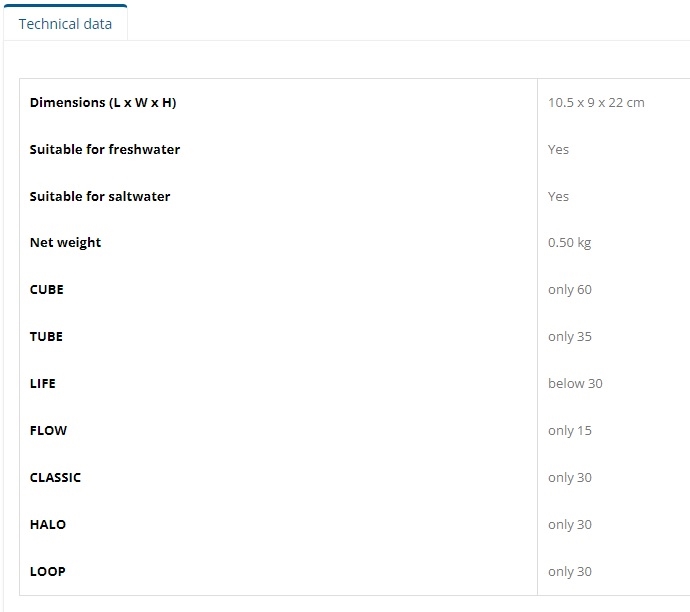Select the 0.50 kg weight value
Image resolution: width=690 pixels, height=612 pixels.
[569, 243]
